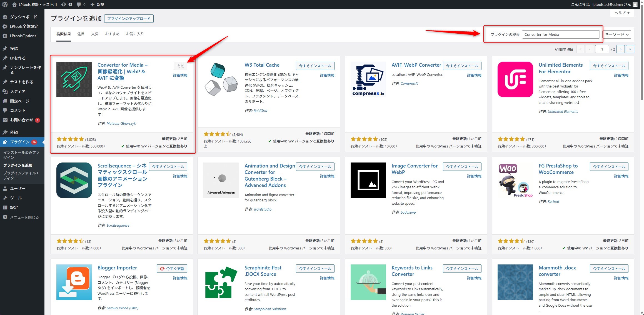Open メディア in the sidebar
This screenshot has height=315, width=644.
click(22, 91)
